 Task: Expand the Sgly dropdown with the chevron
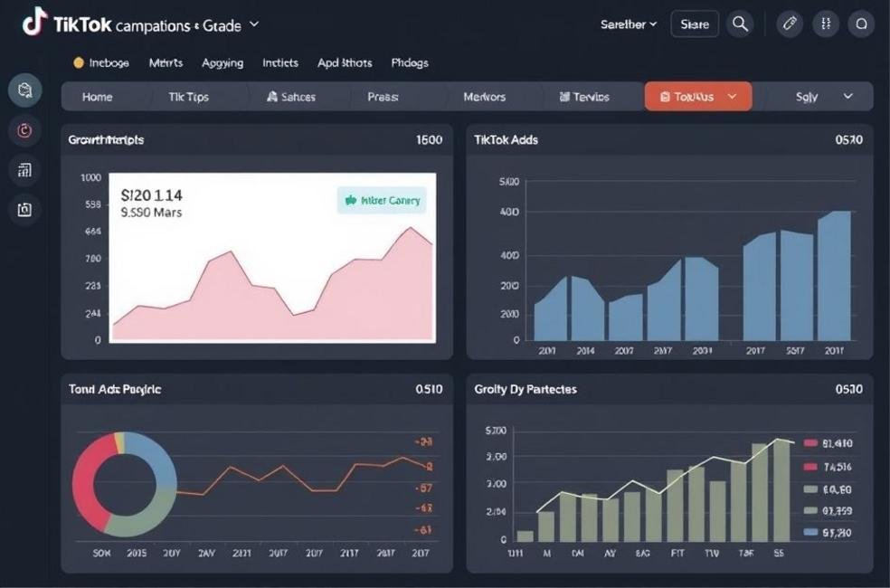point(847,96)
